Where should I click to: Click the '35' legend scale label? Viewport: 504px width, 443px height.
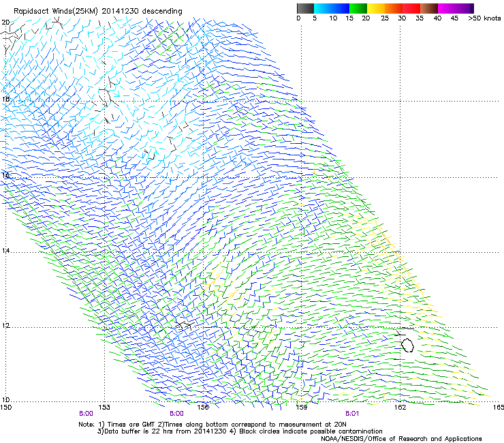coord(420,18)
